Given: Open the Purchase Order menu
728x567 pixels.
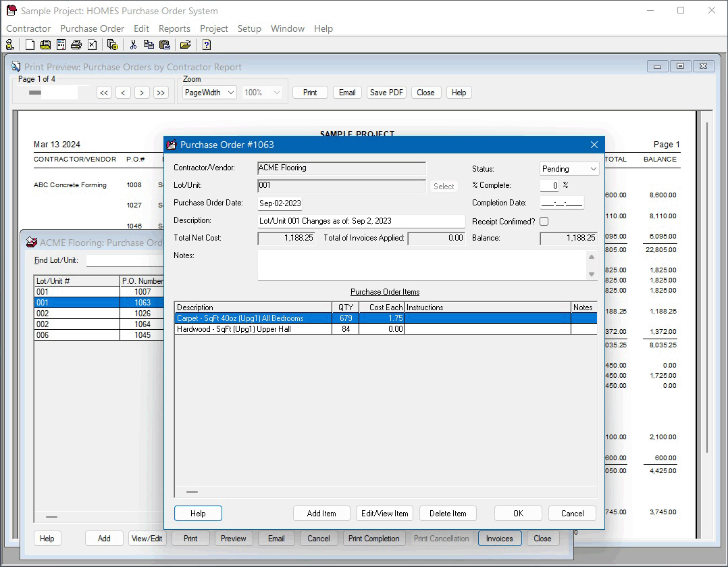Looking at the screenshot, I should (x=92, y=28).
